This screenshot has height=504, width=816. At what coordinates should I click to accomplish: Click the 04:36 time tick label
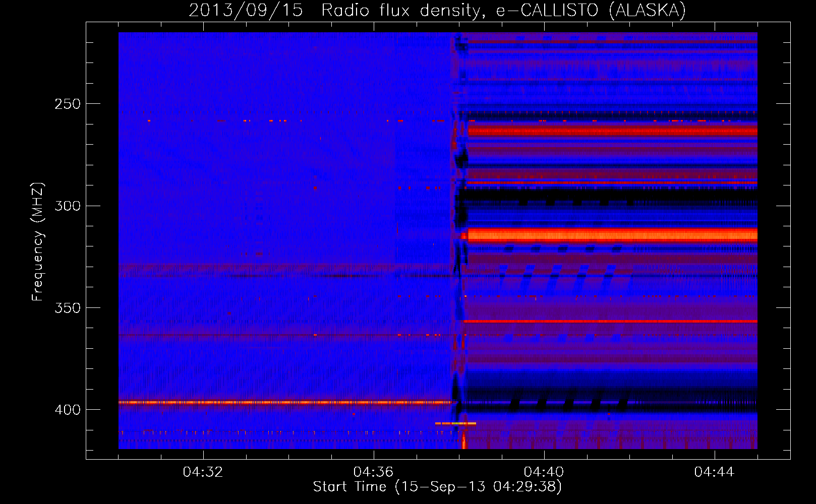(374, 472)
